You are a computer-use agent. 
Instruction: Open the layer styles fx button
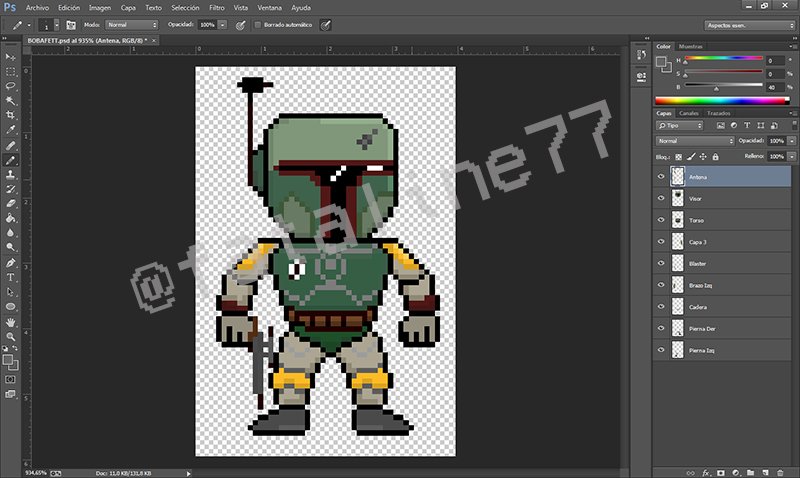coord(706,473)
